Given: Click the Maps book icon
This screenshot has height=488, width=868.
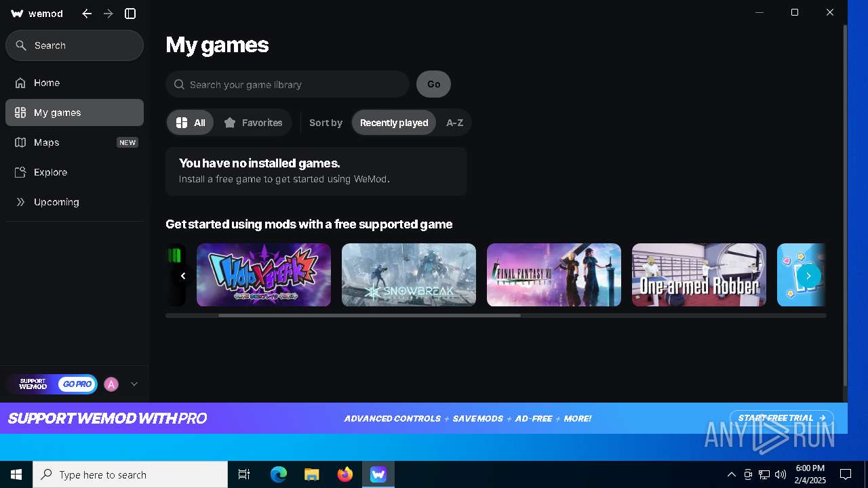Looking at the screenshot, I should (20, 142).
